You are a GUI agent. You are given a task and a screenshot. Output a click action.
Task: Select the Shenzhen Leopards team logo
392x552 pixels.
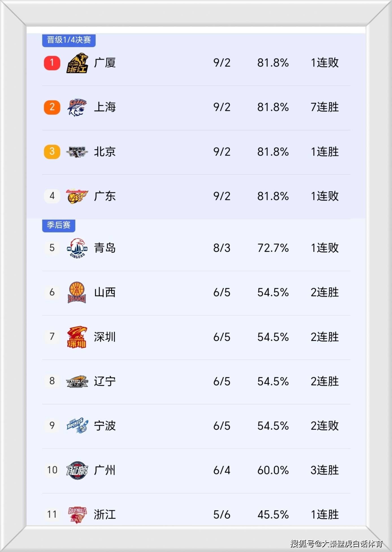[x=77, y=337]
